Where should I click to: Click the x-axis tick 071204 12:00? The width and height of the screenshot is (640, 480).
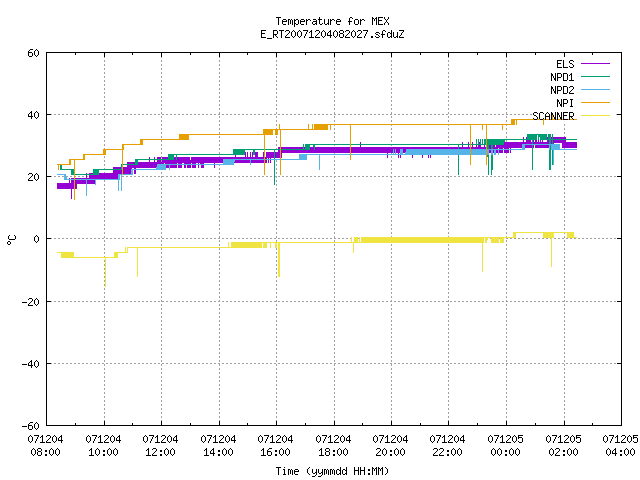(x=160, y=446)
